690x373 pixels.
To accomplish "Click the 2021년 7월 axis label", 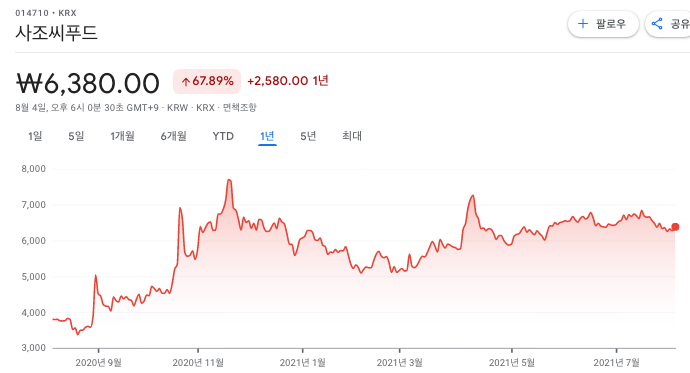I will (617, 362).
